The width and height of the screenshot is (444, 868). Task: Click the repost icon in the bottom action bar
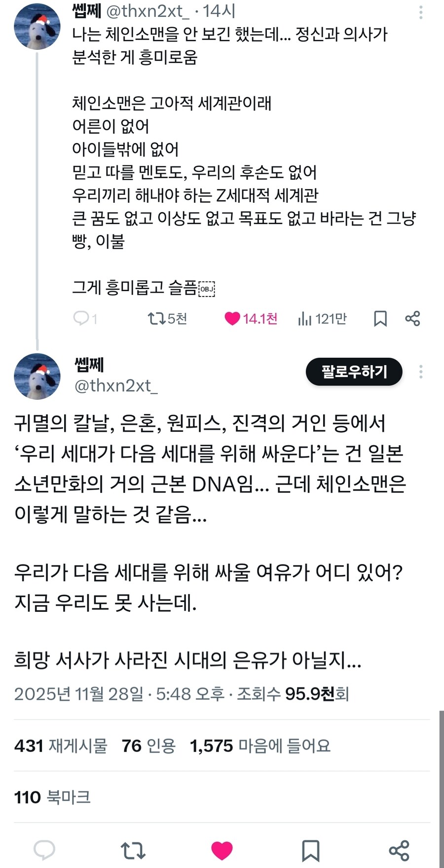pyautogui.click(x=133, y=850)
